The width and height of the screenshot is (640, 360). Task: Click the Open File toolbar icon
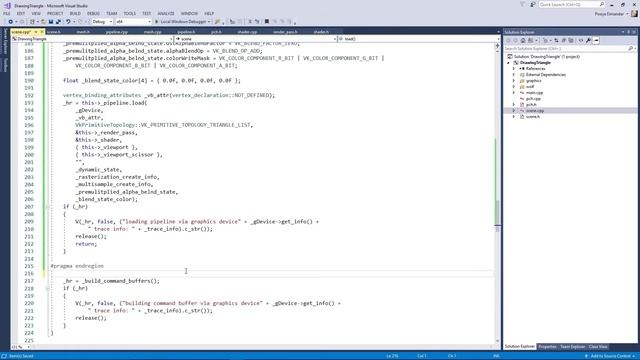point(43,22)
